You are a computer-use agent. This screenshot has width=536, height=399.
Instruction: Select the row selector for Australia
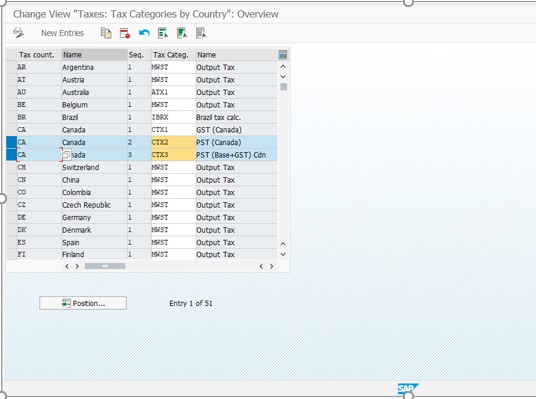tap(12, 92)
